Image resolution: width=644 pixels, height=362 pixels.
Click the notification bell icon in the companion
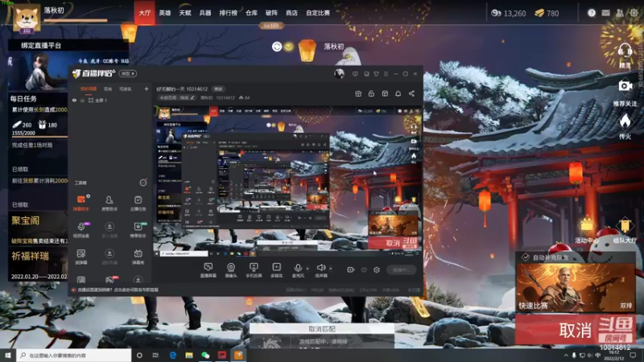pyautogui.click(x=398, y=93)
